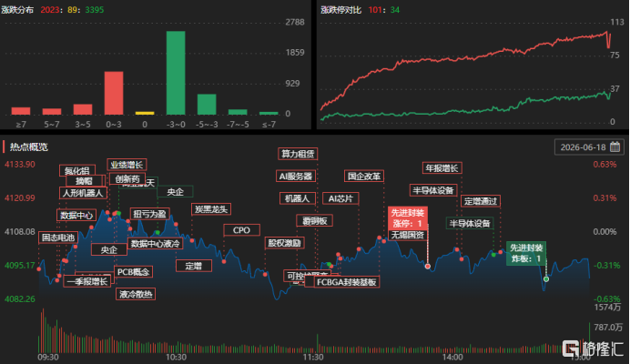Viewport: 630px width, 364px height.
Task: Click the -0.31% percentage axis label
Action: click(x=606, y=265)
